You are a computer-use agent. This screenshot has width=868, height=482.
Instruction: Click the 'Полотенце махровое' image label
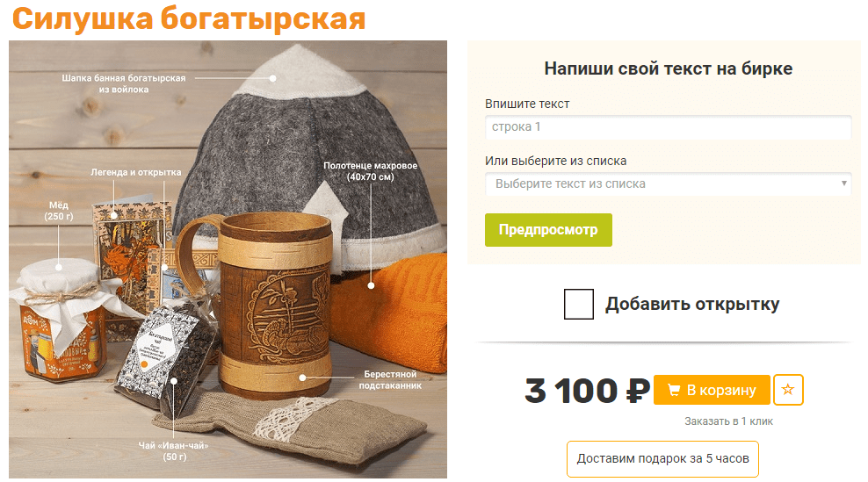[371, 171]
